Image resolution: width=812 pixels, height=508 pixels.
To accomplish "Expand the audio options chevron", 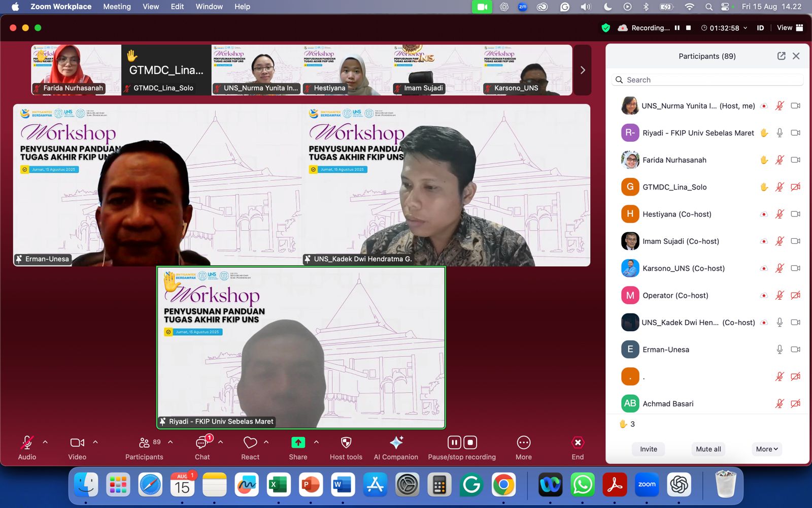I will (x=45, y=442).
